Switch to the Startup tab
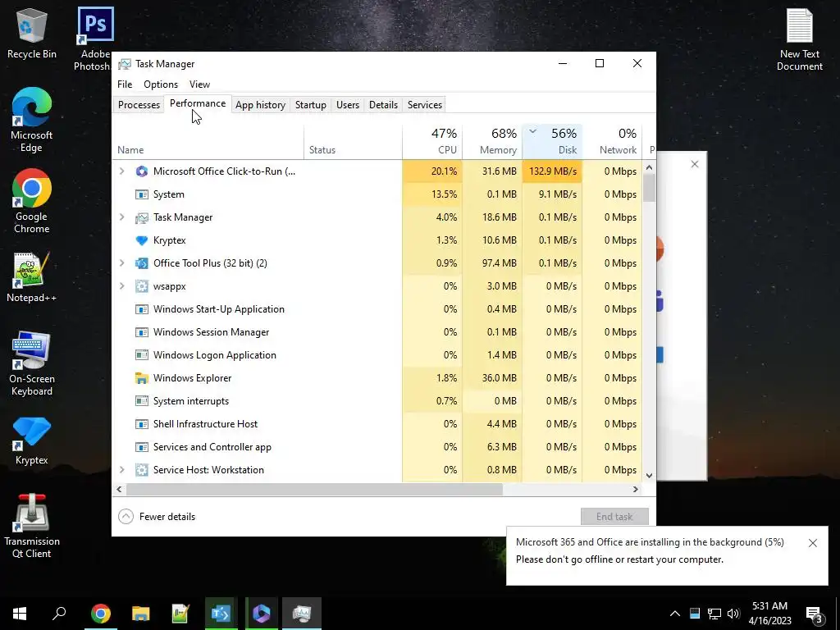The width and height of the screenshot is (840, 630). click(x=311, y=105)
